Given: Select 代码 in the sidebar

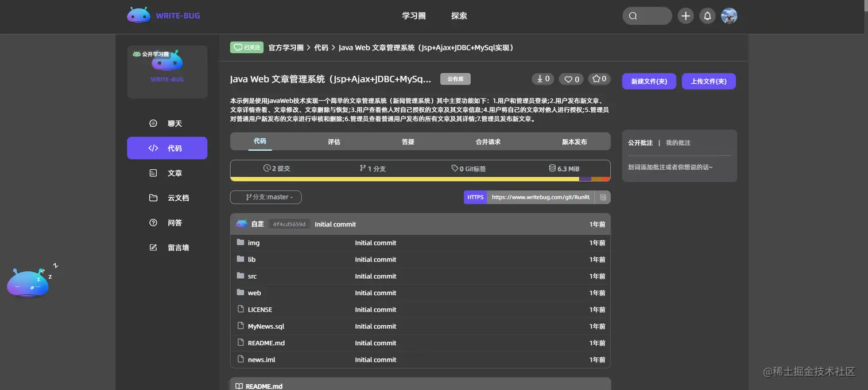Looking at the screenshot, I should click(167, 148).
